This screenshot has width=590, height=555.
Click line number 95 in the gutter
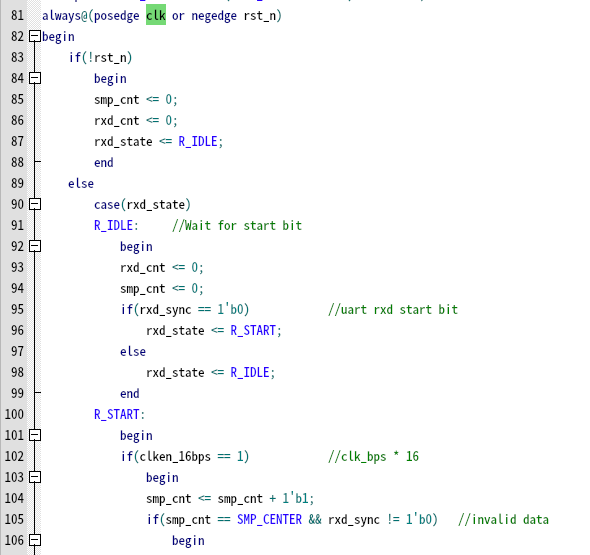[x=17, y=309]
